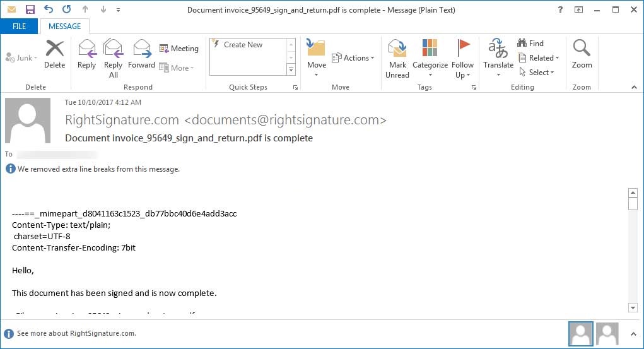Image resolution: width=644 pixels, height=349 pixels.
Task: Click the message body scrollbar down arrow
Action: point(633,307)
